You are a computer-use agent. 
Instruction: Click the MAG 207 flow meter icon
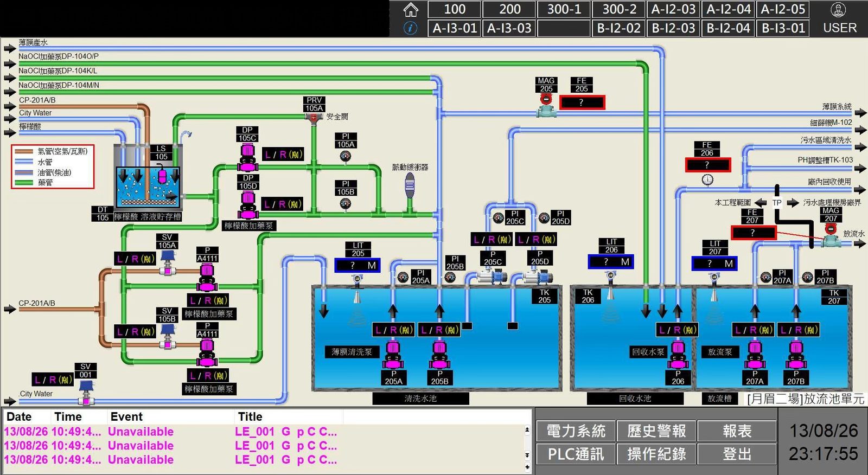click(x=830, y=234)
